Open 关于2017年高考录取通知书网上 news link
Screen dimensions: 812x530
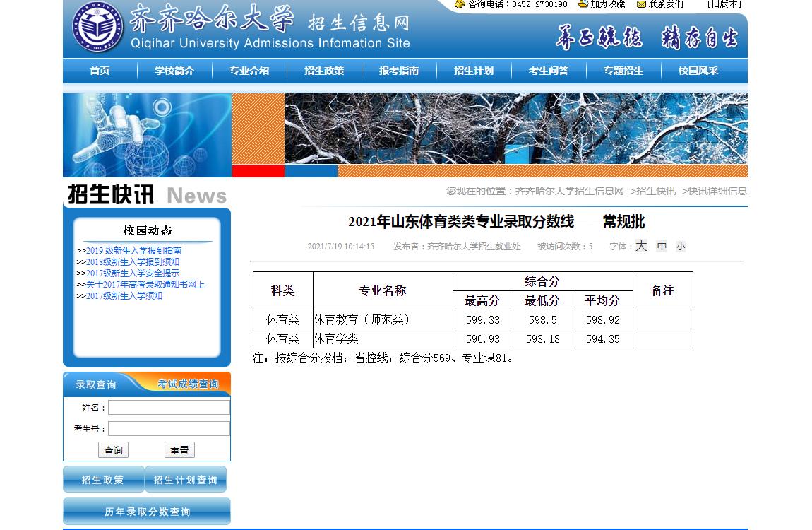tap(145, 285)
